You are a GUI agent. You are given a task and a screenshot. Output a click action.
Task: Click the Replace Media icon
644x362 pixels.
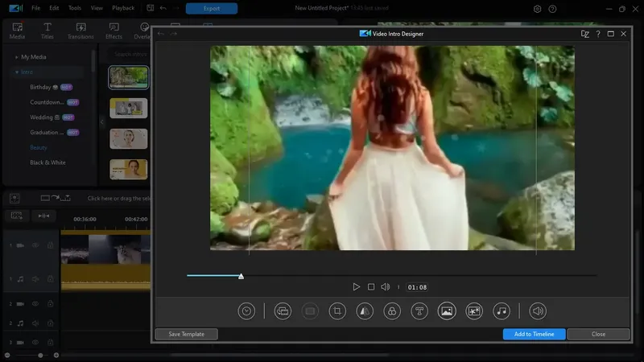coord(283,311)
